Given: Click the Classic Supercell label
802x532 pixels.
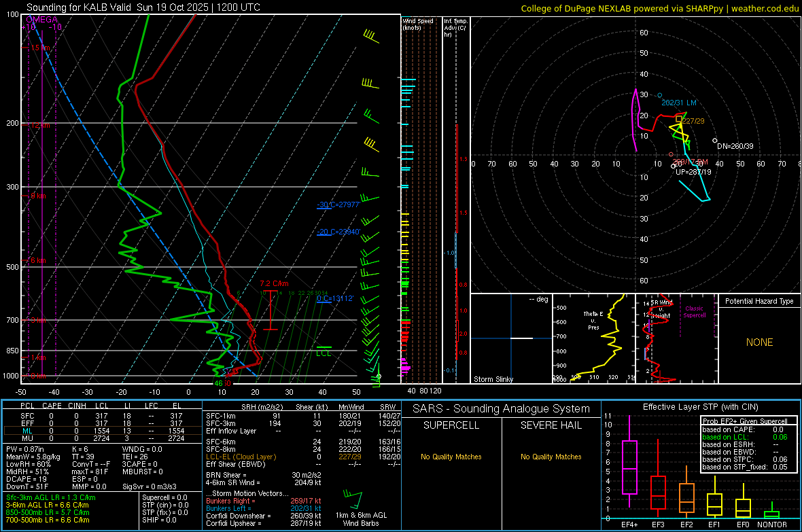Looking at the screenshot, I should pos(694,312).
